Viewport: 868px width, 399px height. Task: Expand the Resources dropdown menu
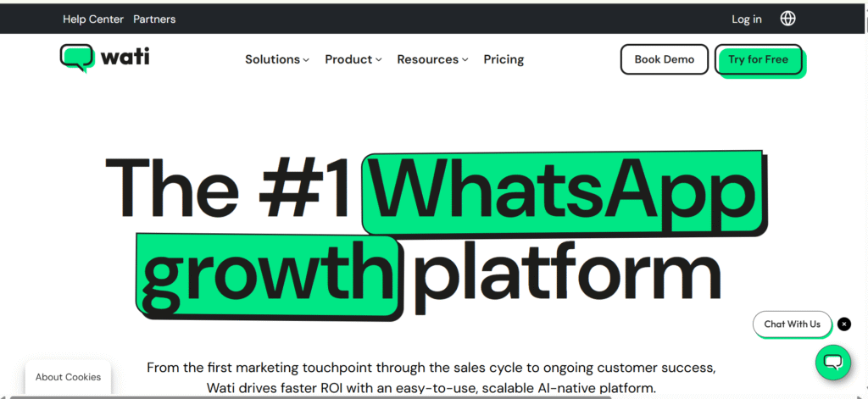pyautogui.click(x=432, y=59)
